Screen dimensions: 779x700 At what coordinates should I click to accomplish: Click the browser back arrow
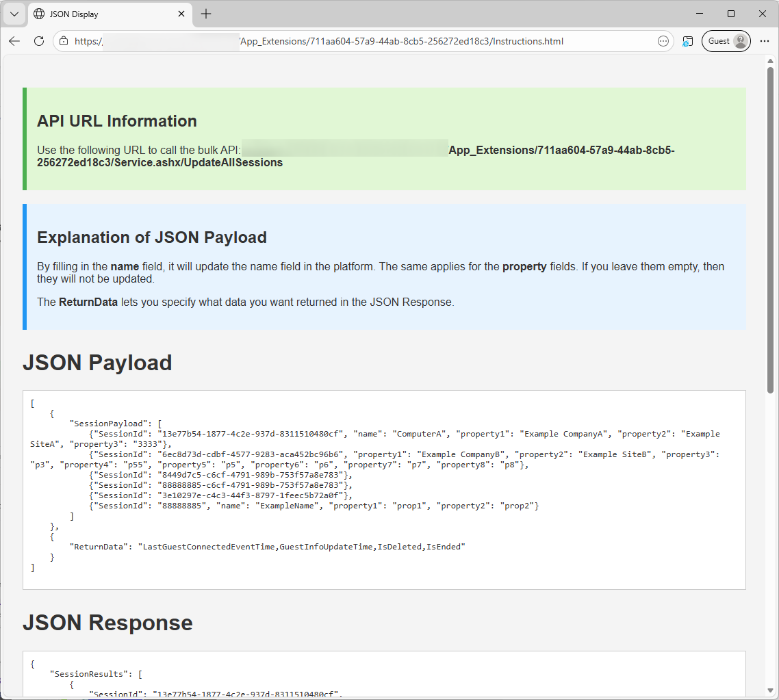[x=14, y=41]
